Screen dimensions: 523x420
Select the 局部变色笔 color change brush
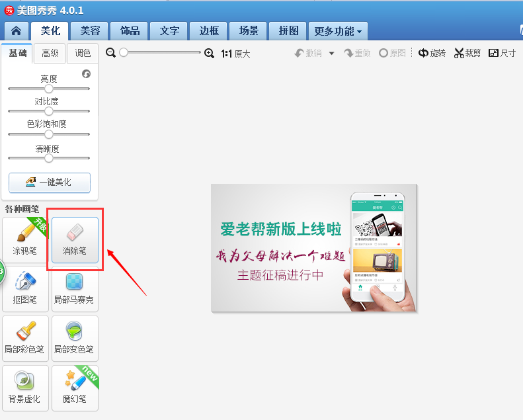(74, 337)
